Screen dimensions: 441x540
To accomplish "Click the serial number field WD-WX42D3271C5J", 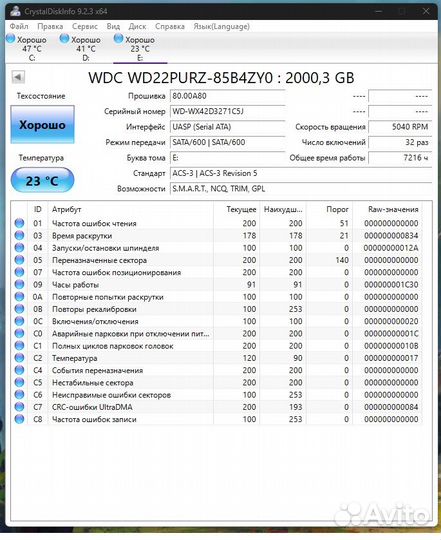I will (x=228, y=112).
